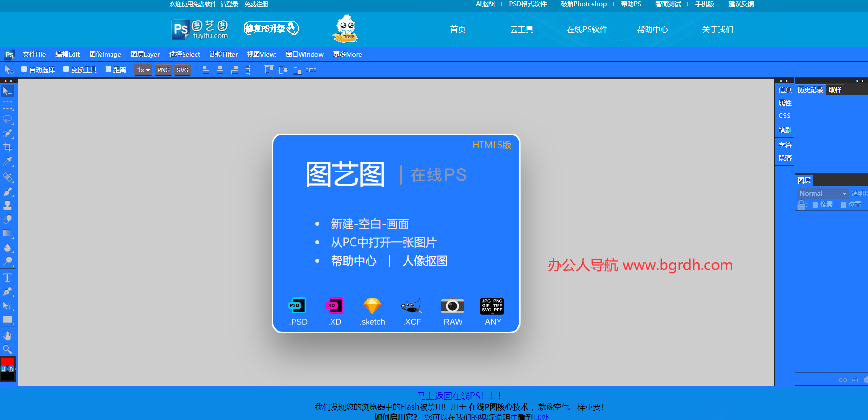Click the black background color swatch

tap(8, 376)
